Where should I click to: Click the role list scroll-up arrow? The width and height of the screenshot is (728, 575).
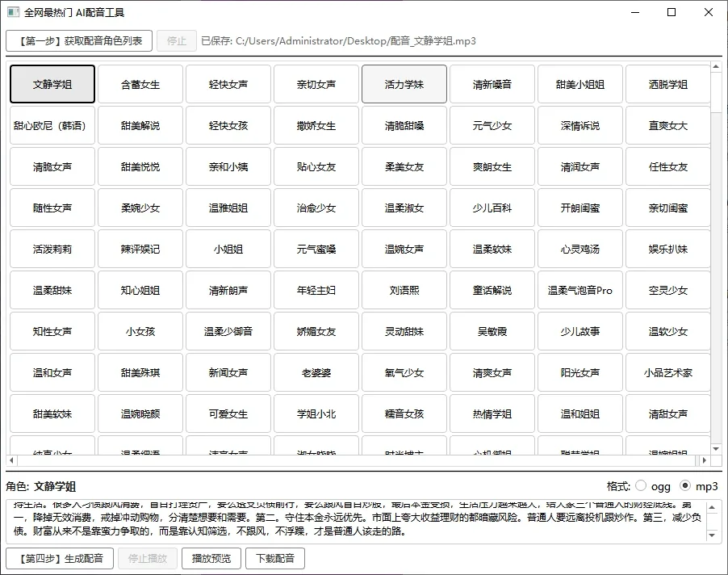[716, 67]
